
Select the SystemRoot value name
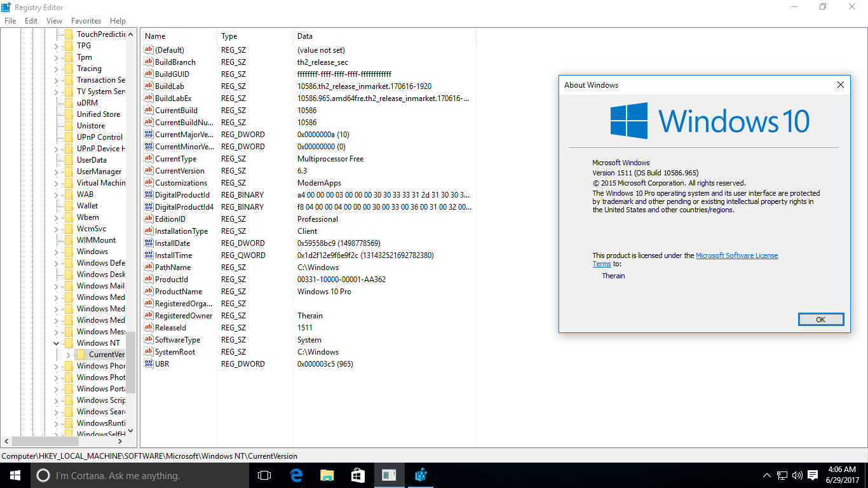tap(175, 352)
